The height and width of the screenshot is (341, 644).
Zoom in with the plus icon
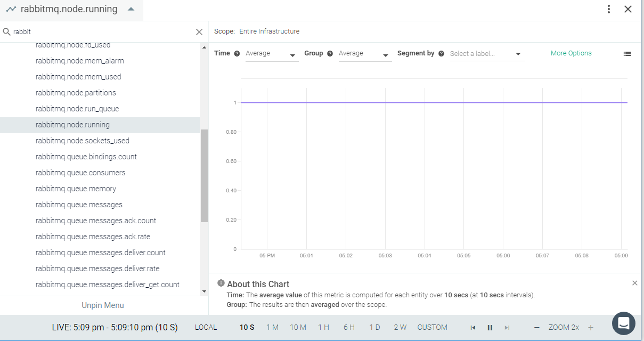[x=591, y=328]
